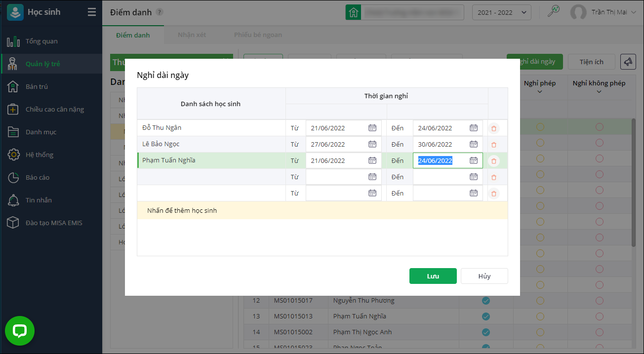Open the 2021 - 2022 school year dropdown
Image resolution: width=644 pixels, height=354 pixels.
tap(502, 13)
